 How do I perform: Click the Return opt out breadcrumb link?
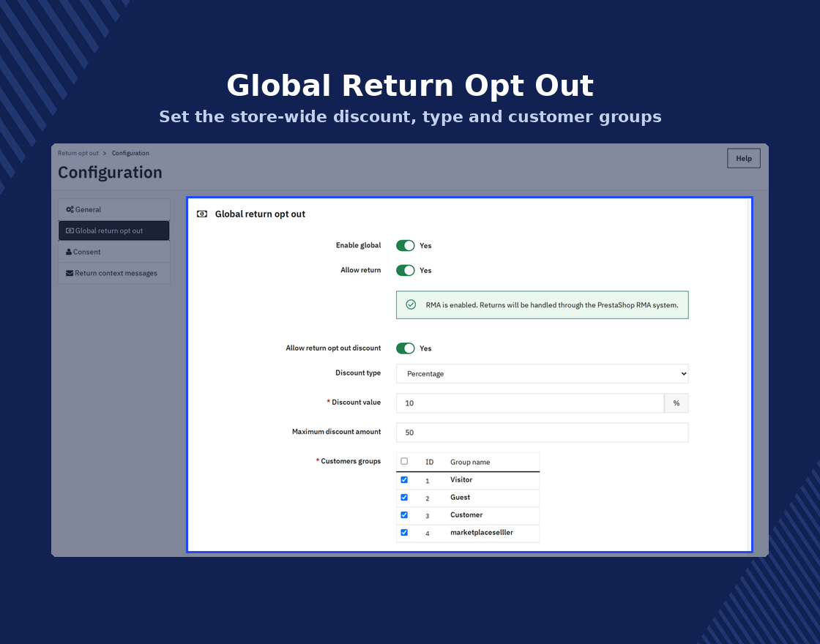pos(78,153)
